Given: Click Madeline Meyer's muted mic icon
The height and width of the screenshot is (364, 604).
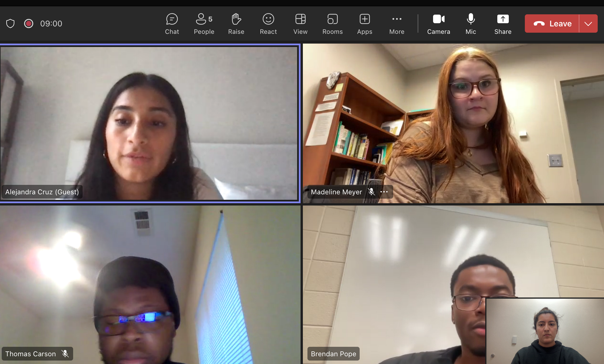Looking at the screenshot, I should [371, 192].
